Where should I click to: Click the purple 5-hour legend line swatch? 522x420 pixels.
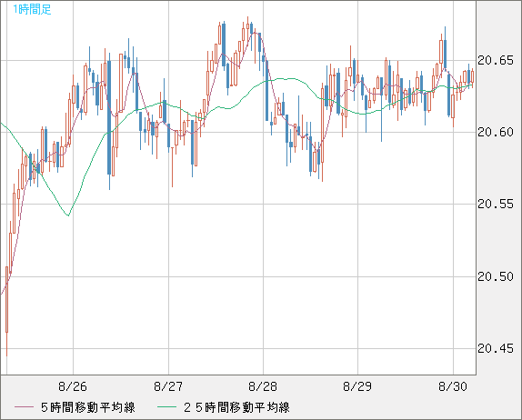(x=24, y=407)
